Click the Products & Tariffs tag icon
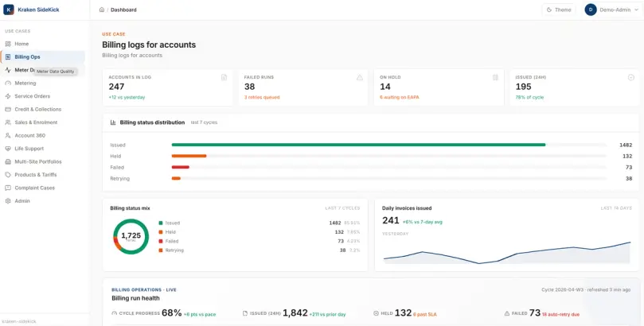The width and height of the screenshot is (644, 326). pyautogui.click(x=8, y=175)
